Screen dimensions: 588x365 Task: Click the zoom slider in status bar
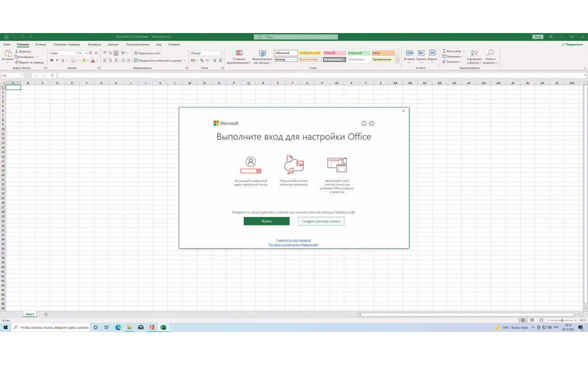coord(562,320)
